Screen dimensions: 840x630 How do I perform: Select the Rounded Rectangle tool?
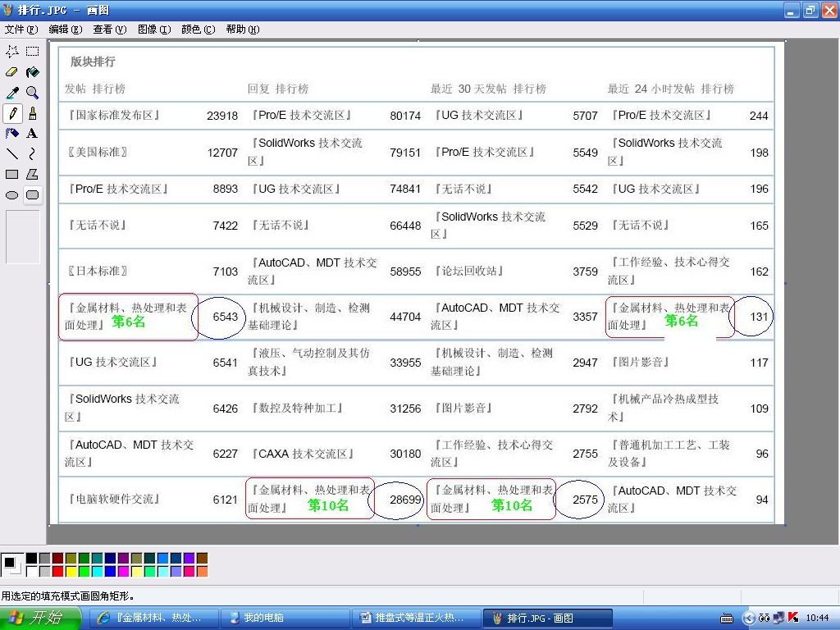coord(33,195)
